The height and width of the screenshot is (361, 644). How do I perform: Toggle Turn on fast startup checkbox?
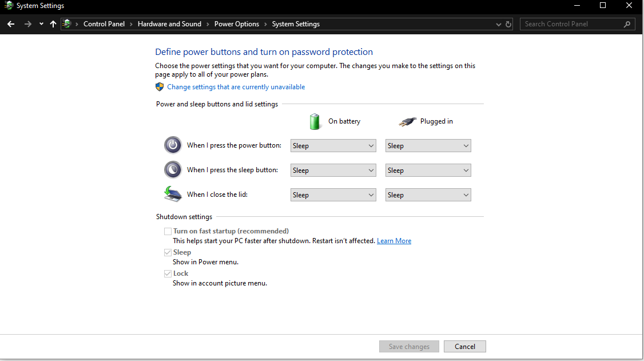pos(168,231)
